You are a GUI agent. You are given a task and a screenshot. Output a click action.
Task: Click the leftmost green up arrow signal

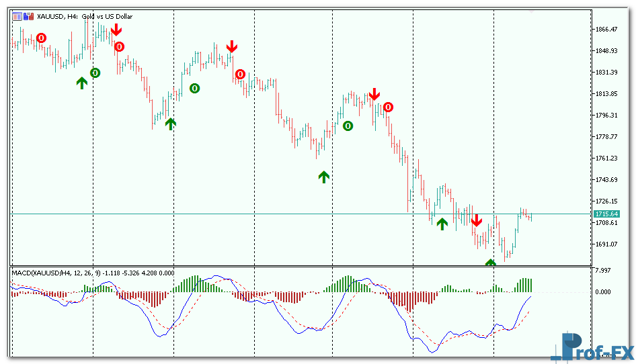click(x=81, y=83)
